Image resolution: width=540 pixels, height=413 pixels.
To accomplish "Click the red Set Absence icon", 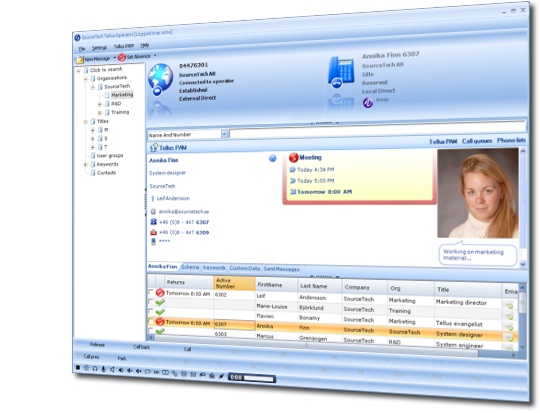I will coord(122,58).
